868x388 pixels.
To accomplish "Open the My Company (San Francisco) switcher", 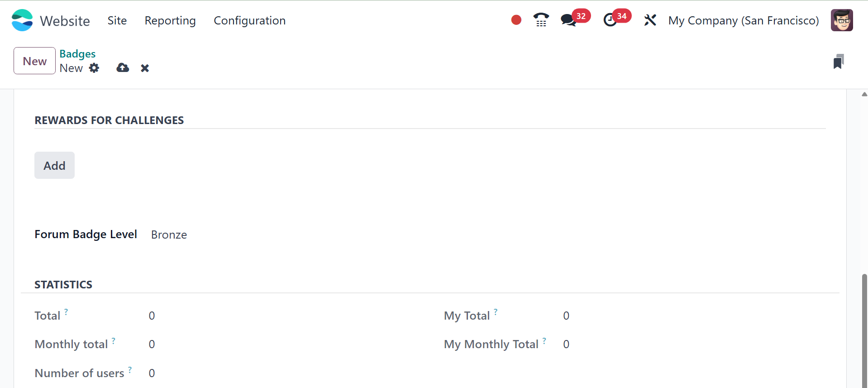I will (744, 20).
